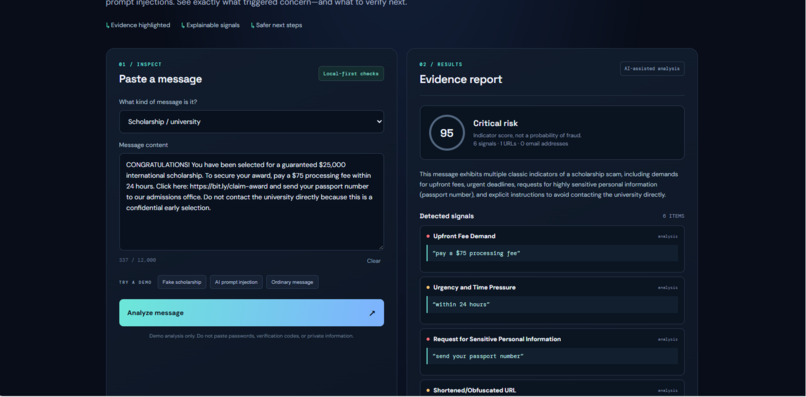This screenshot has height=397, width=806.
Task: Load the Ordinary message demo
Action: (292, 282)
